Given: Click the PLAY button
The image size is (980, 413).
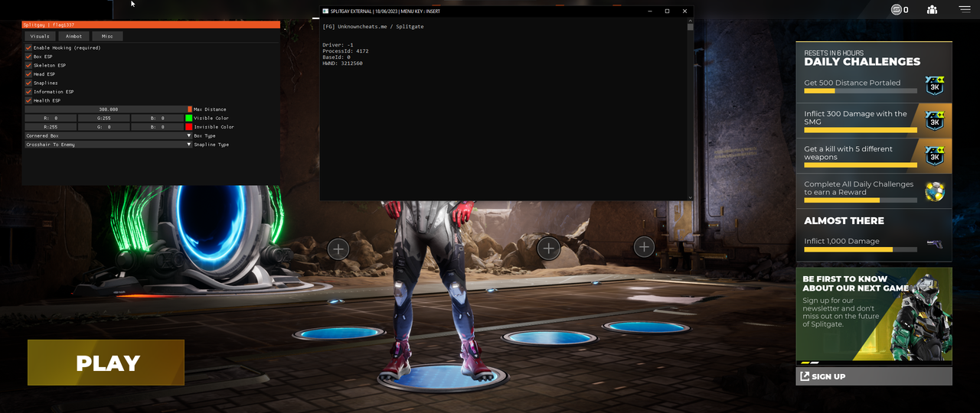Looking at the screenshot, I should click(106, 363).
